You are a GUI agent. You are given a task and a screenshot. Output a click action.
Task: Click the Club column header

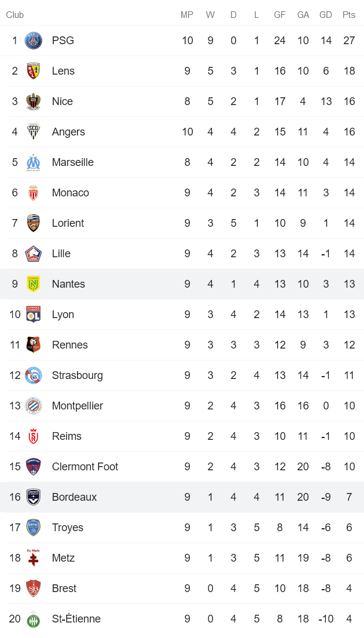click(15, 15)
